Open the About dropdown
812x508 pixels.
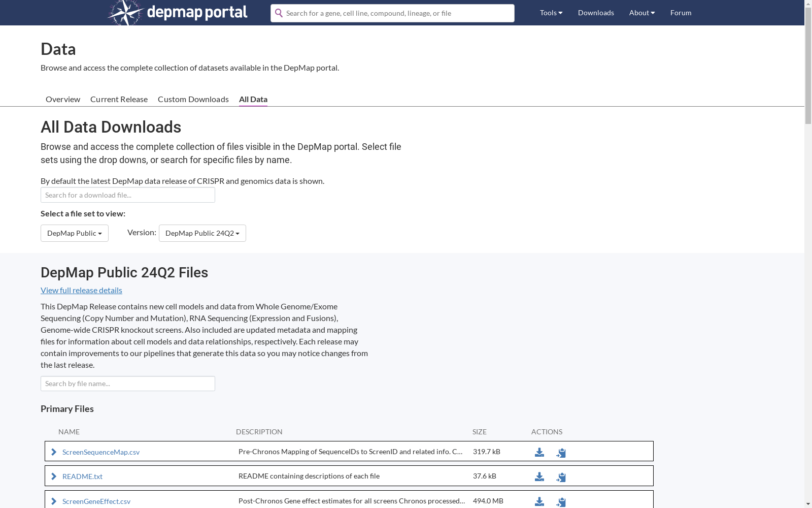(x=641, y=13)
